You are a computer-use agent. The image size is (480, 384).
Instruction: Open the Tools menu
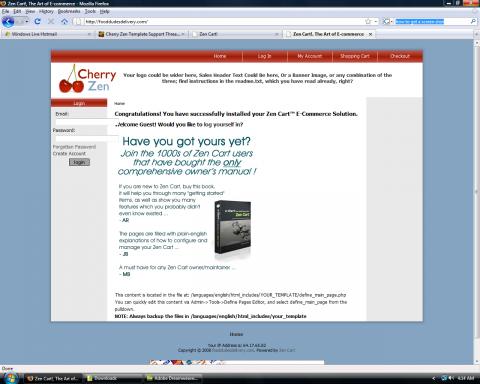coord(90,11)
